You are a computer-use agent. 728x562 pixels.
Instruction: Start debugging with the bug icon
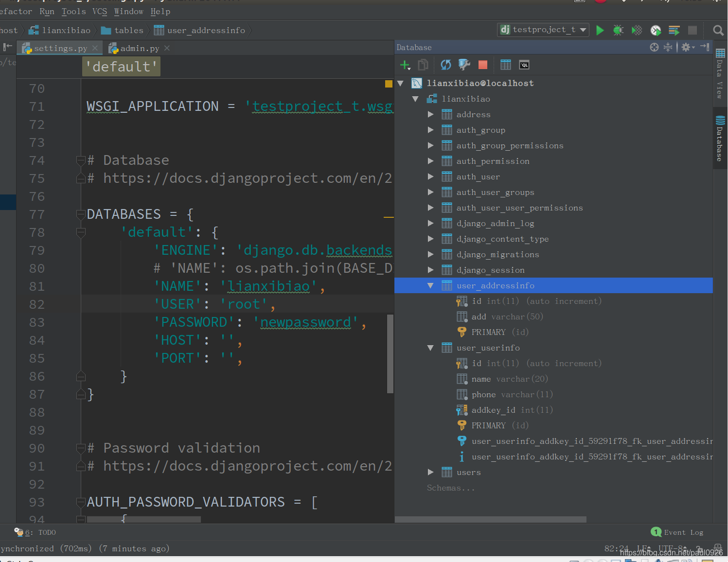[x=618, y=30]
